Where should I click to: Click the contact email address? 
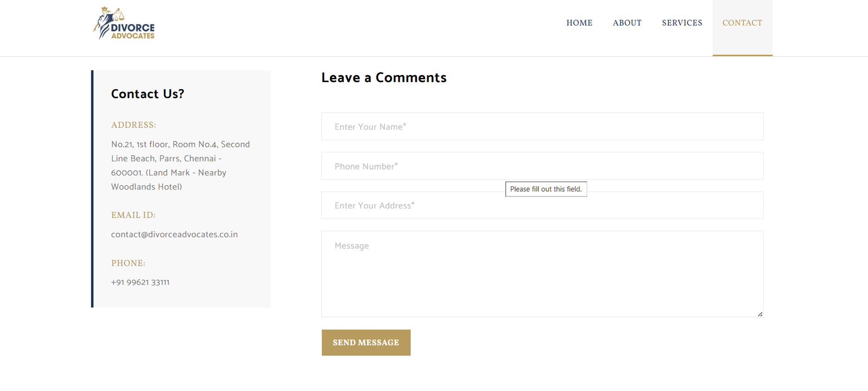click(174, 234)
